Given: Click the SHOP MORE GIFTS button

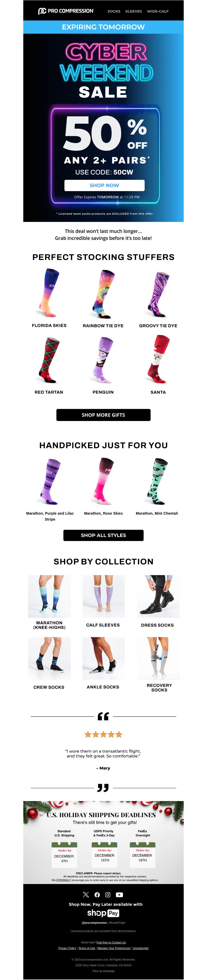Looking at the screenshot, I should click(x=103, y=415).
